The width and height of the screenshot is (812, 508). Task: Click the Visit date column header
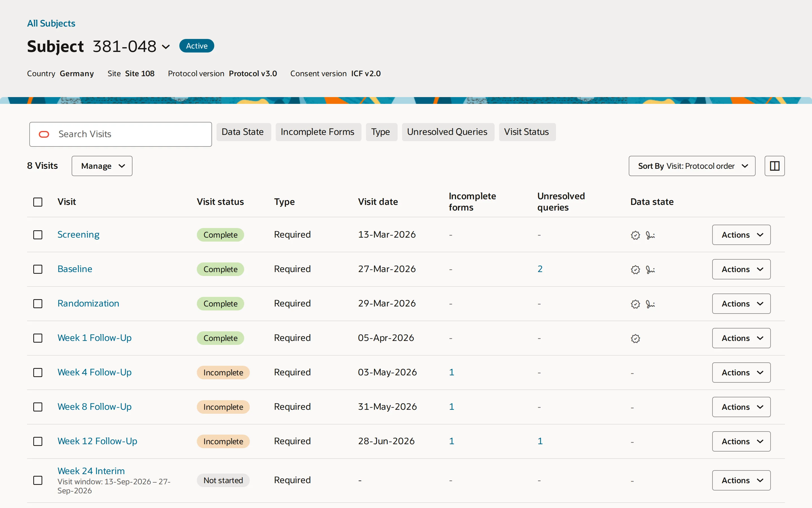(x=378, y=202)
